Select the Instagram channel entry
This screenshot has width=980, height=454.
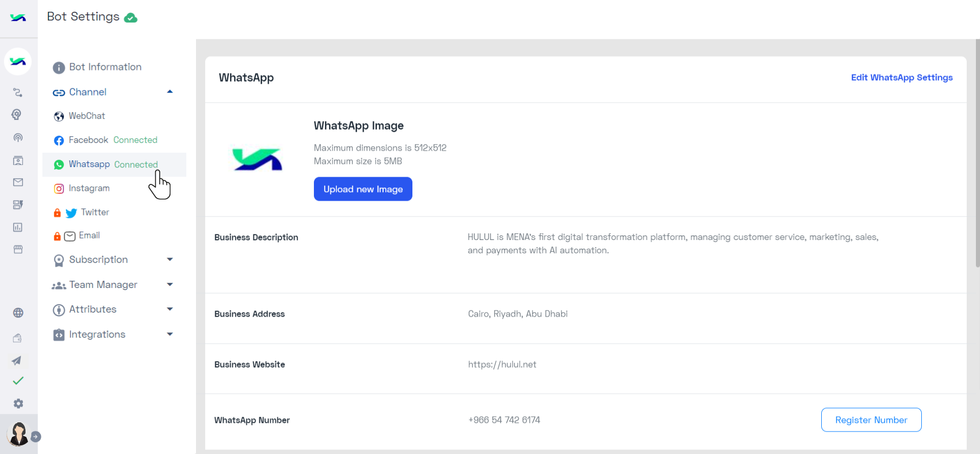(89, 188)
